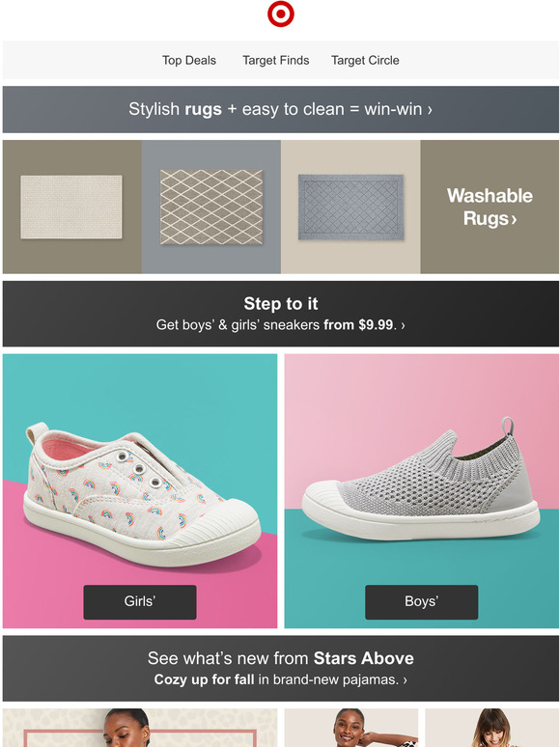The image size is (560, 747).
Task: Click the chevron after Washable Rugs
Action: point(514,220)
